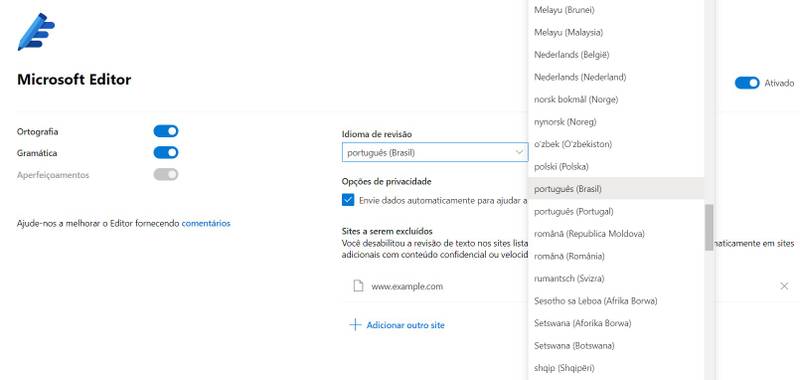This screenshot has height=380, width=800.
Task: Click the Microsoft Editor pen logo
Action: pyautogui.click(x=36, y=32)
